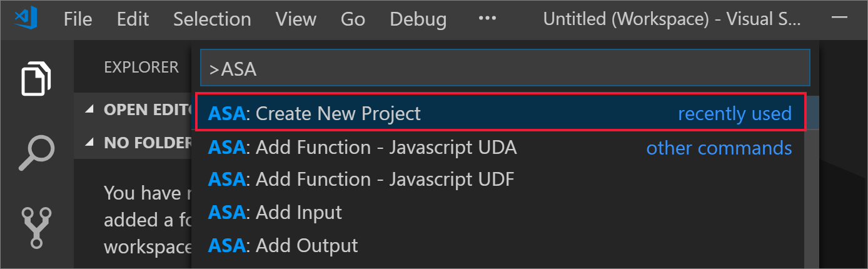
Task: Open the Explorer files icon
Action: [36, 79]
